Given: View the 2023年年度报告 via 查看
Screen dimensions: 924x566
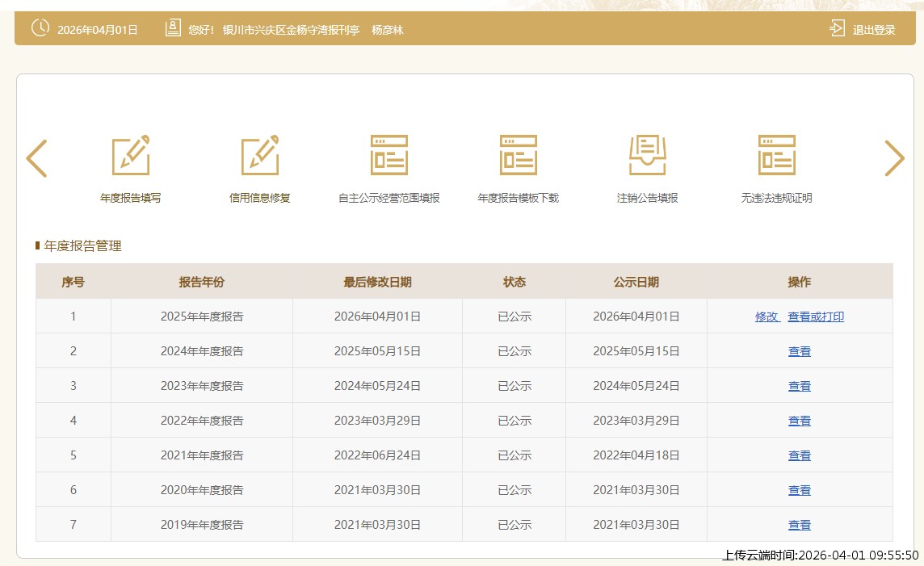Looking at the screenshot, I should tap(799, 386).
